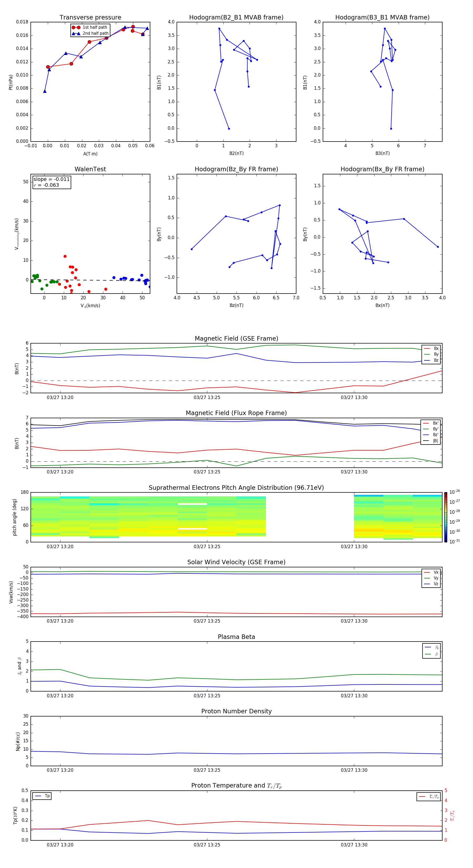Click the 'Bz(nT)' x-axis label

coord(236,305)
